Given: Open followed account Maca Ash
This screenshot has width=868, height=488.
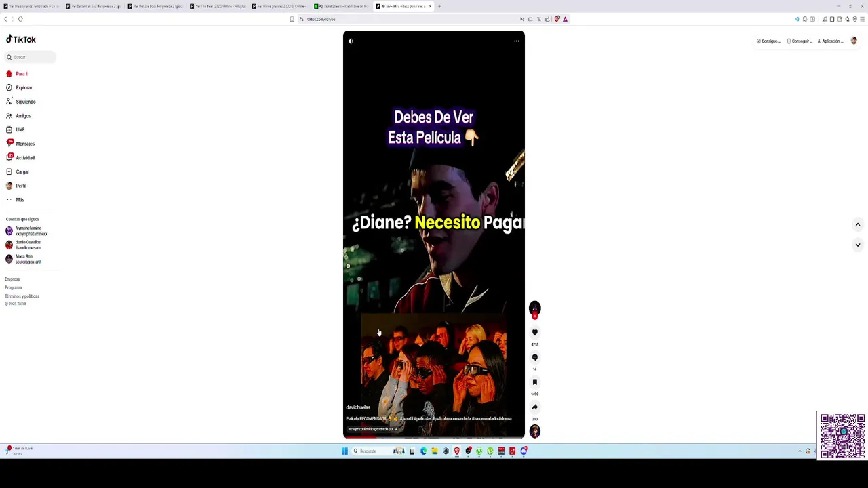Looking at the screenshot, I should pos(24,259).
